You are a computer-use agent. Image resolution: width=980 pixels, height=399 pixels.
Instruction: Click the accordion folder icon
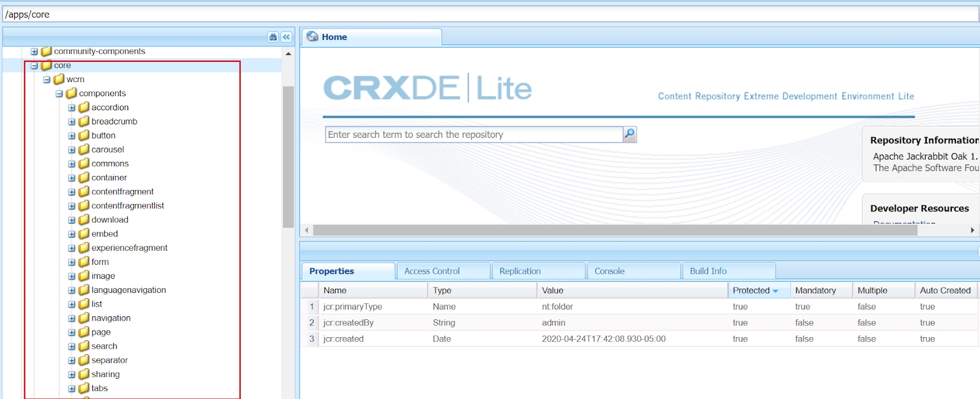click(x=84, y=107)
